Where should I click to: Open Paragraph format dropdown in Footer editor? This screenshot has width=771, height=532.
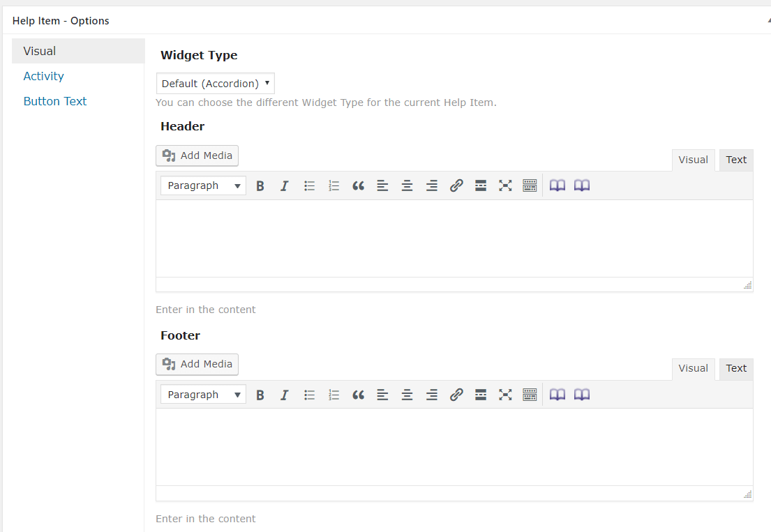[203, 395]
